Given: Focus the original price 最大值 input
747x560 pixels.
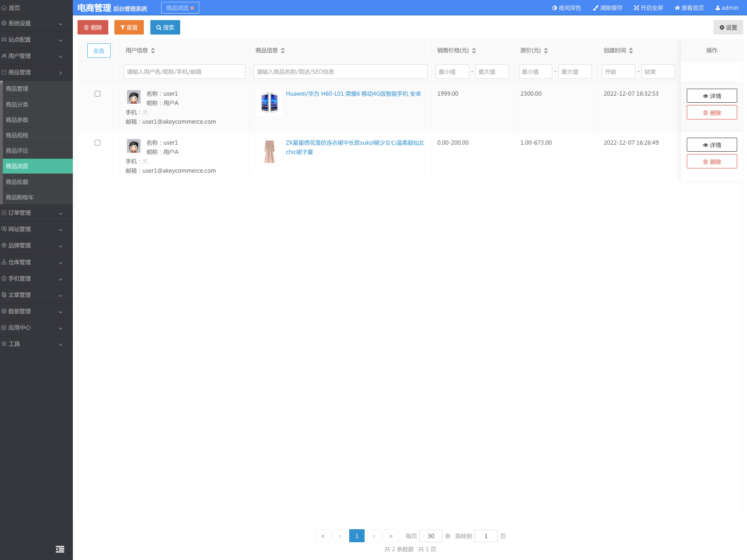Looking at the screenshot, I should pyautogui.click(x=575, y=71).
